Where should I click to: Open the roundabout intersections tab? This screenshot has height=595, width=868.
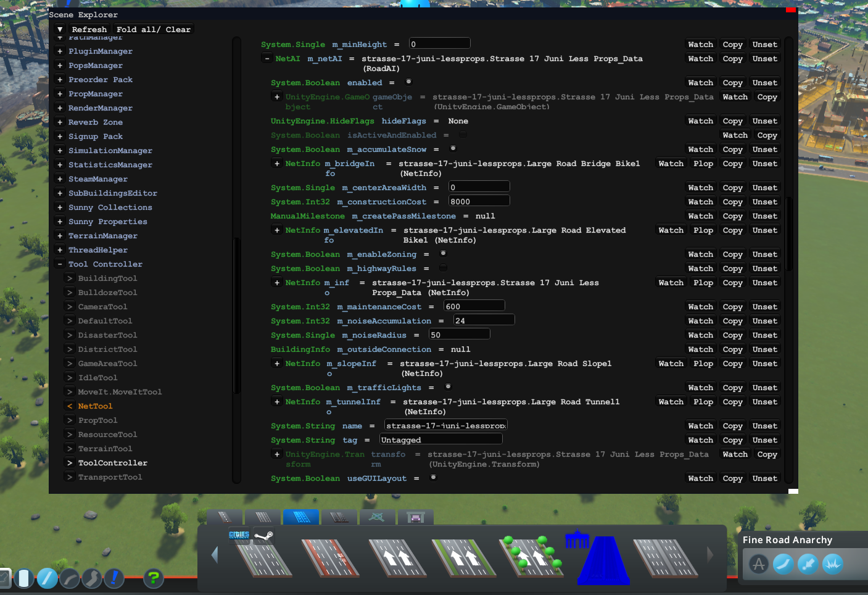coord(377,517)
